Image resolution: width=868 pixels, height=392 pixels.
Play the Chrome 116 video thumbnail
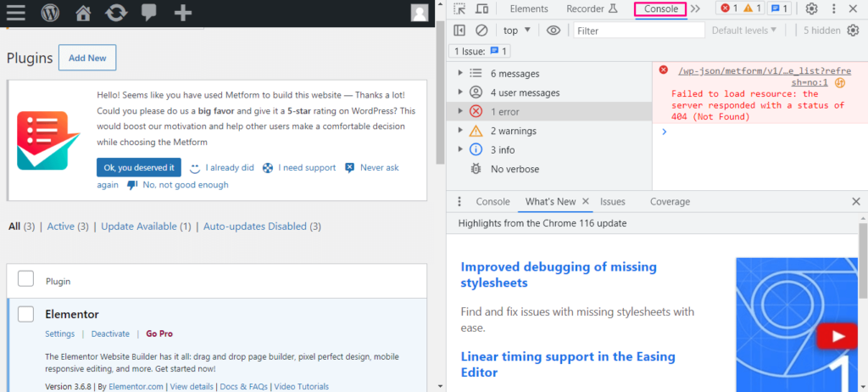837,336
